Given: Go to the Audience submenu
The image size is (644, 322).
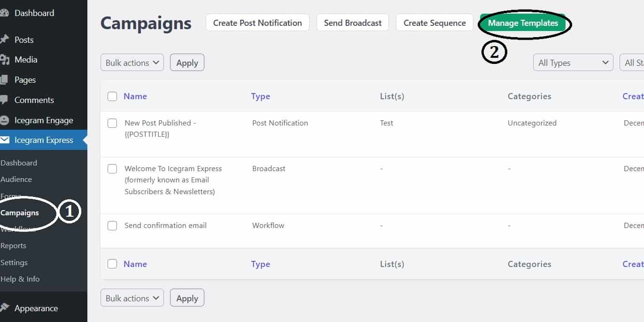Looking at the screenshot, I should point(16,180).
